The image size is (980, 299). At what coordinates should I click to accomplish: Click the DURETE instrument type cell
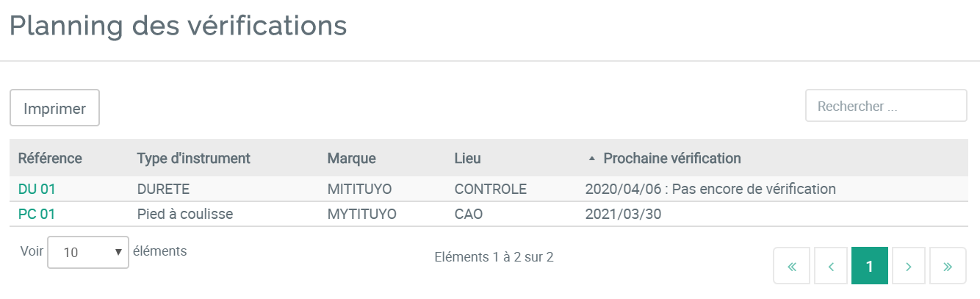(x=164, y=189)
